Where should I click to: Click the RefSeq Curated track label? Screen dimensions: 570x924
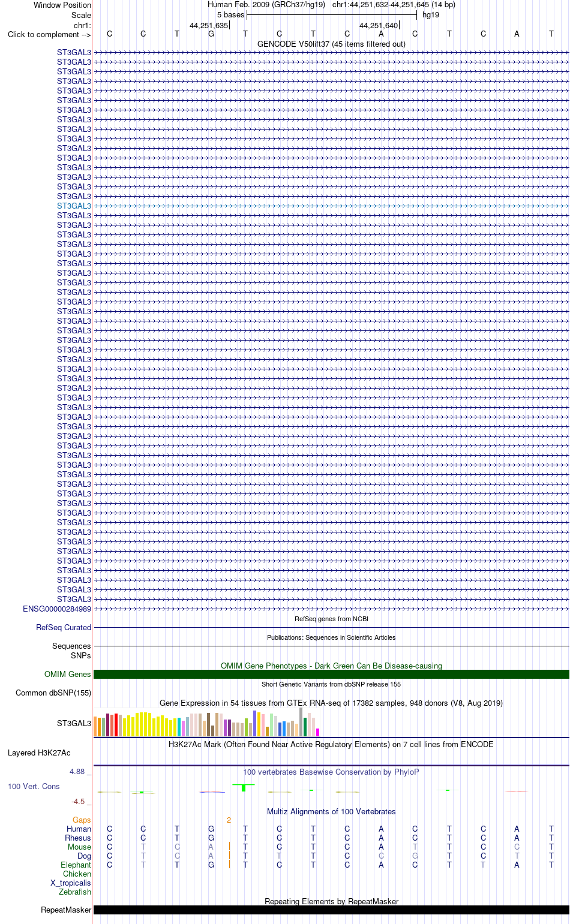(x=64, y=627)
